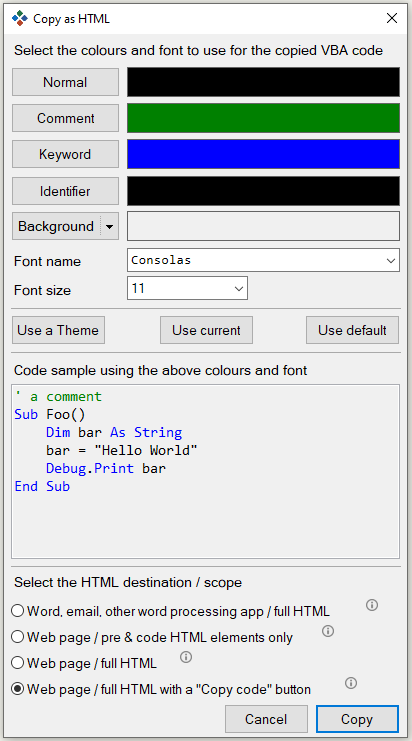
Task: Click the Debug.Print bar line
Action: 106,468
